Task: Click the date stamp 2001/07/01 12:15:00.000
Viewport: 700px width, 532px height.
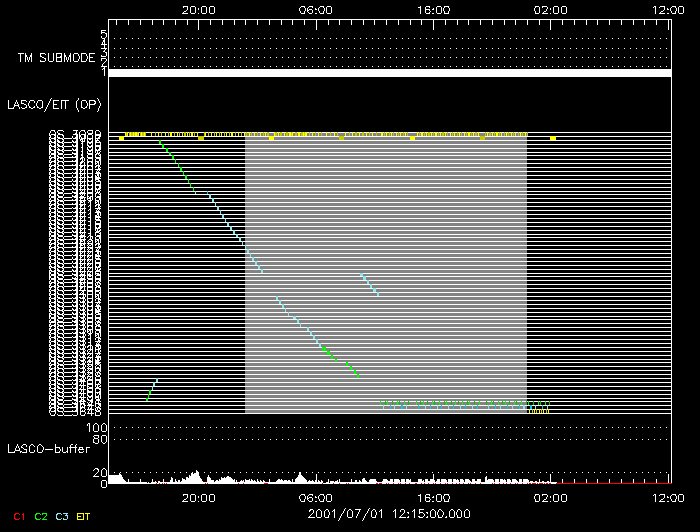Action: [389, 514]
